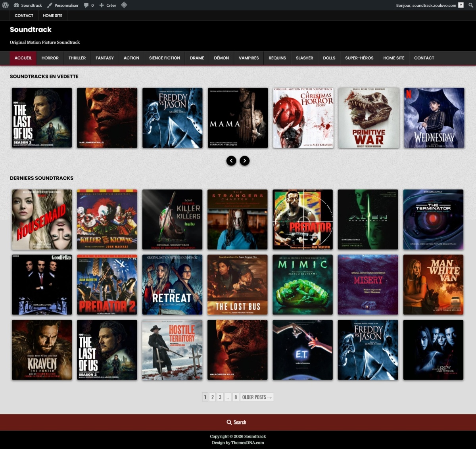Open Christmas Horror Story cover
Screen dimensions: 476x449
click(303, 118)
